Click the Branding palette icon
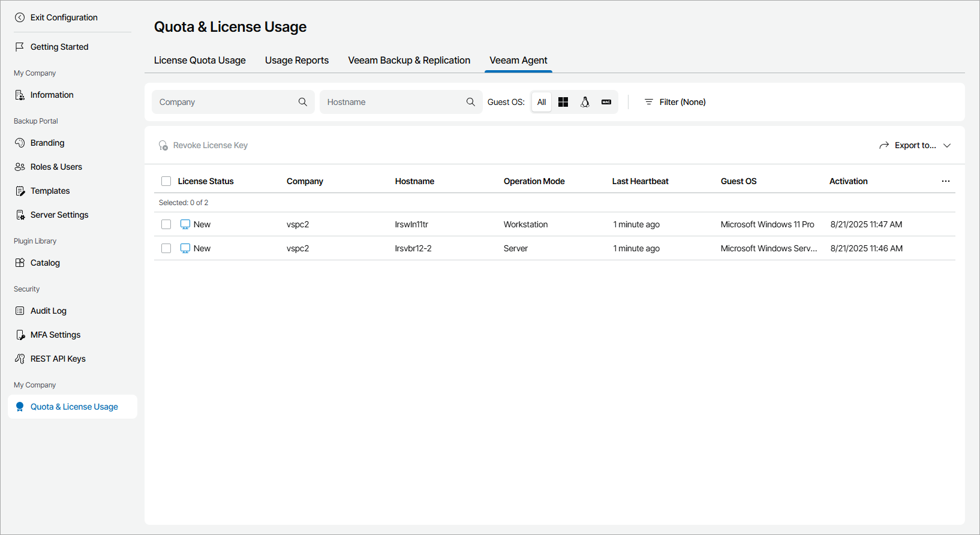This screenshot has width=980, height=535. click(20, 143)
